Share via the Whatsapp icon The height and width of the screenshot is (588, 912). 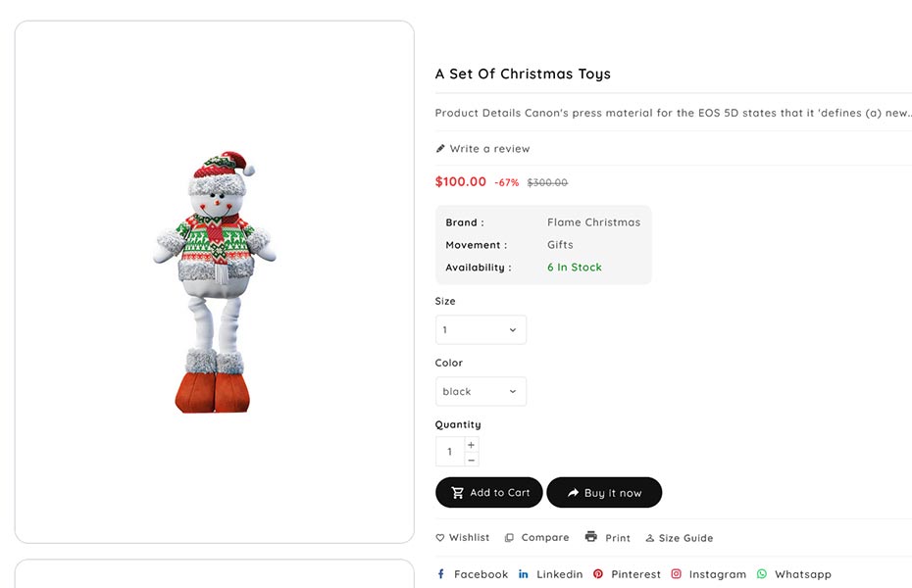[762, 574]
